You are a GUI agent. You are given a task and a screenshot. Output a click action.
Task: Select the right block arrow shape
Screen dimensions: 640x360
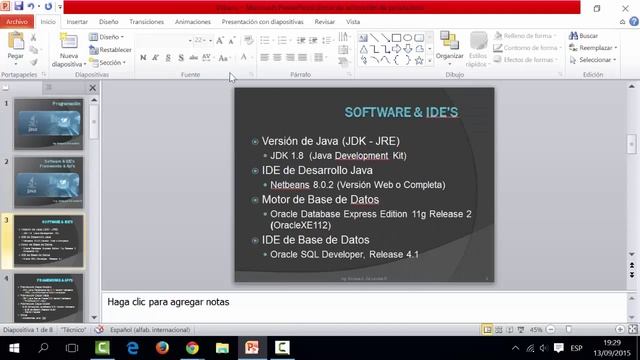(396, 49)
